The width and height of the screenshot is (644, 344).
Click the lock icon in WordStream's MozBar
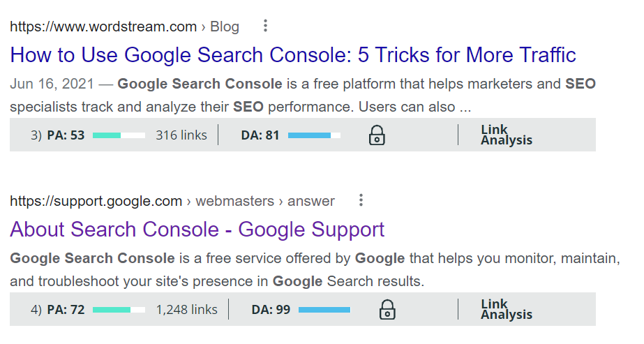(377, 135)
